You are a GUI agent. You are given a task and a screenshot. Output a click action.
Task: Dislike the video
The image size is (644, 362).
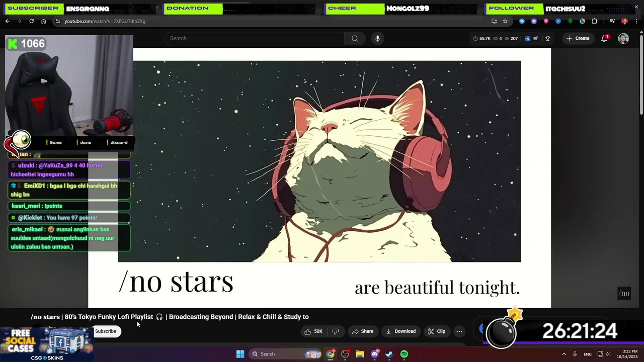pyautogui.click(x=336, y=331)
